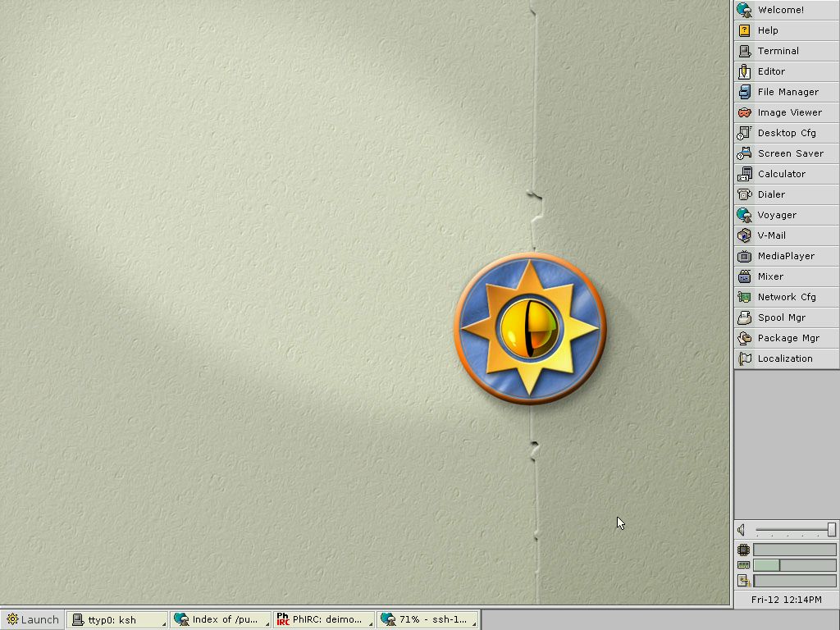Launch Package Mgr from the shelf

tap(787, 338)
